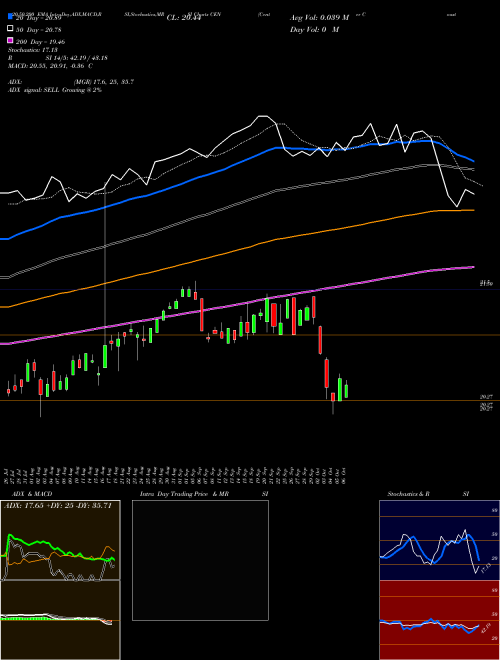
Task: Select the '200 Day = 19.46' legend text
Action: click(x=40, y=42)
